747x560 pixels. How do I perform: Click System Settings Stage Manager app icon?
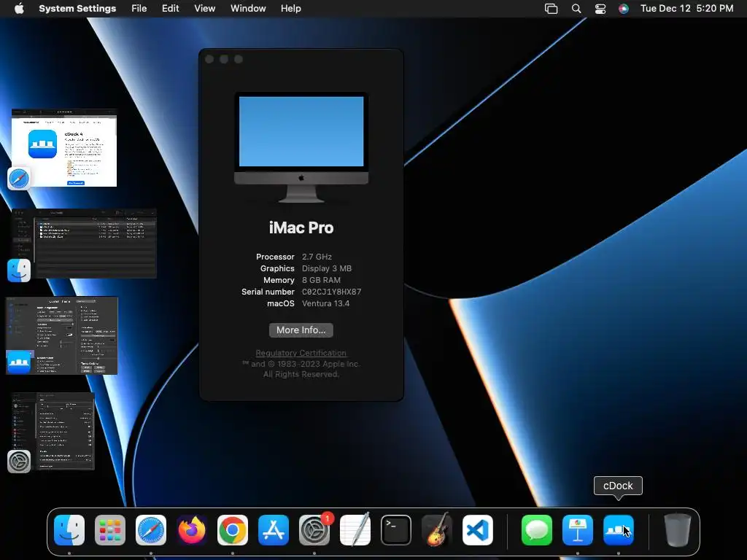point(19,462)
